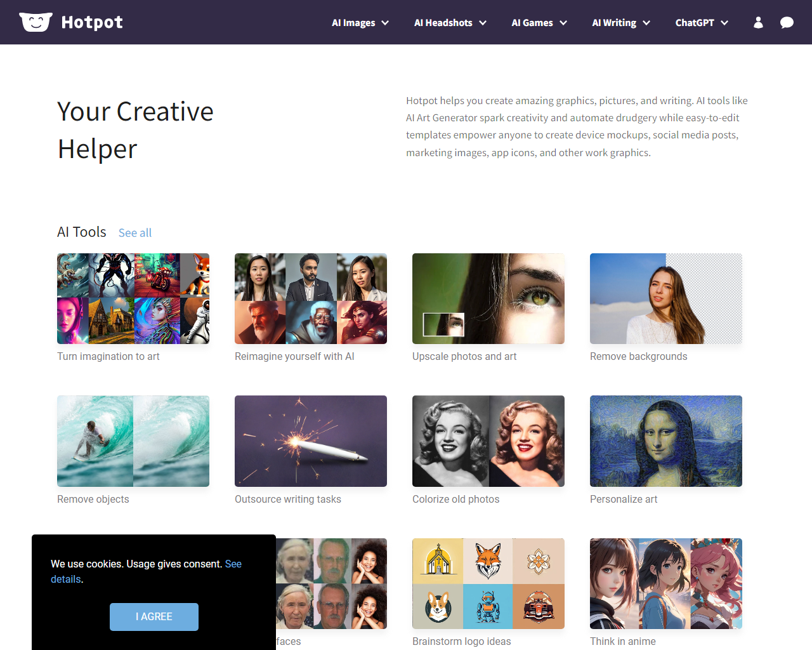The width and height of the screenshot is (812, 650).
Task: Open the Turn imagination to art thumbnail
Action: point(133,299)
